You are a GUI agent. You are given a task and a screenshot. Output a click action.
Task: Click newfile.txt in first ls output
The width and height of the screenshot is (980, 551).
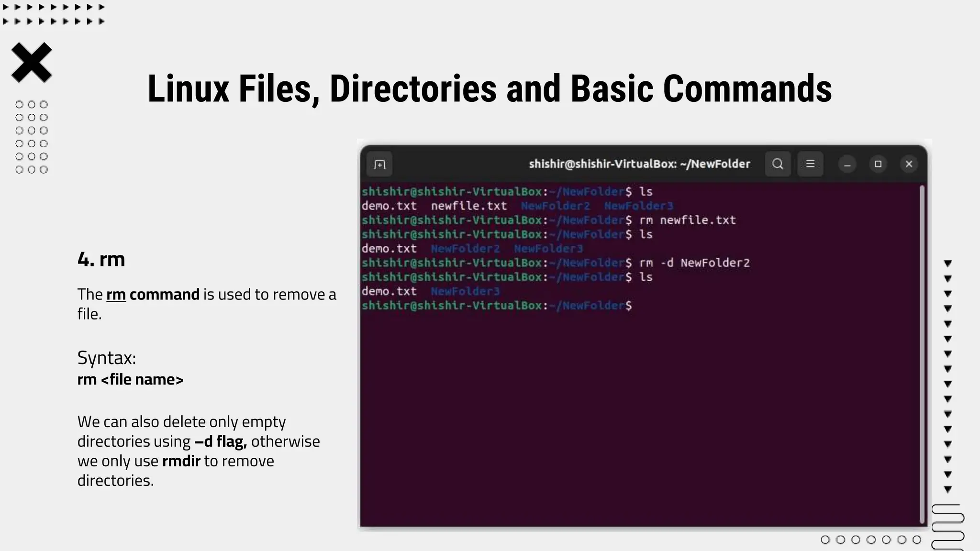(x=468, y=206)
